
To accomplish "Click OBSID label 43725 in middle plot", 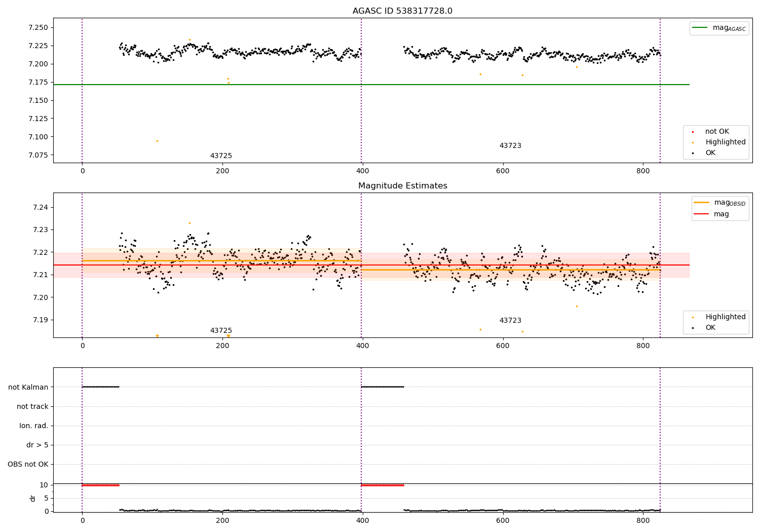I will coord(221,331).
